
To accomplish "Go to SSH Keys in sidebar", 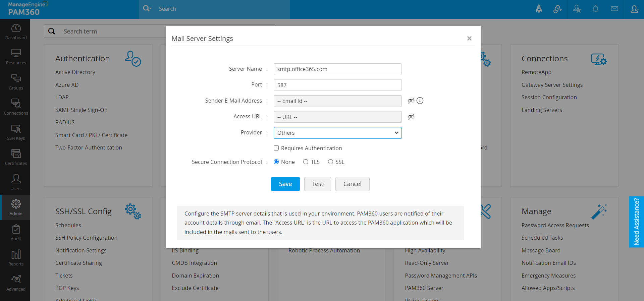I will [x=16, y=132].
